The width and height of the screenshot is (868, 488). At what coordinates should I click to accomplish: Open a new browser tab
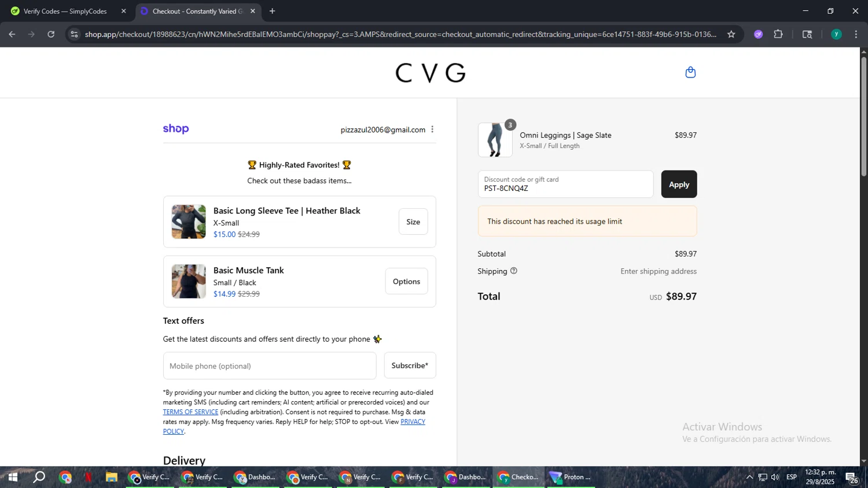coord(272,11)
